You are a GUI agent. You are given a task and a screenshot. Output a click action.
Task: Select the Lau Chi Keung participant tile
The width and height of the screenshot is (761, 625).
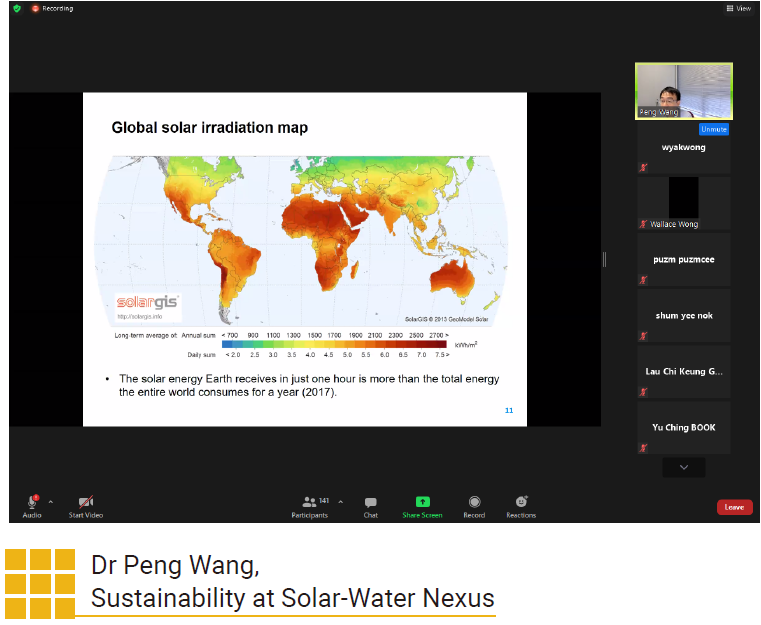coord(684,371)
